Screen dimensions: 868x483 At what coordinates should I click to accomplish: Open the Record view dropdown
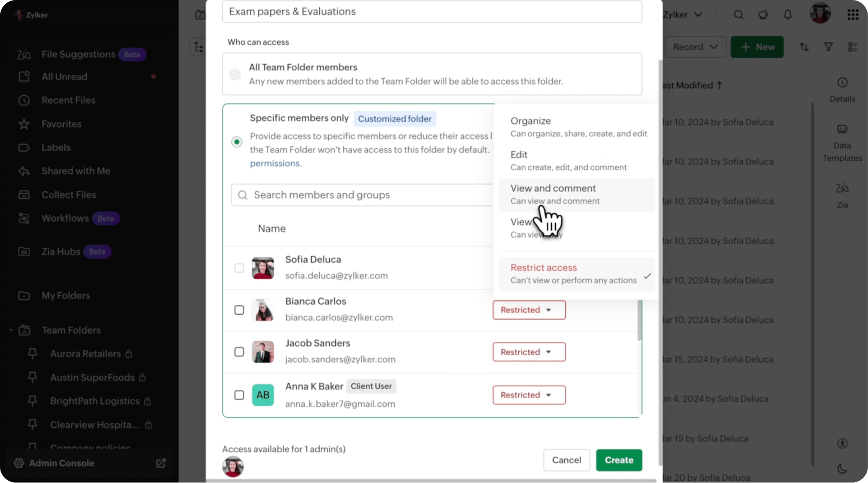[695, 47]
